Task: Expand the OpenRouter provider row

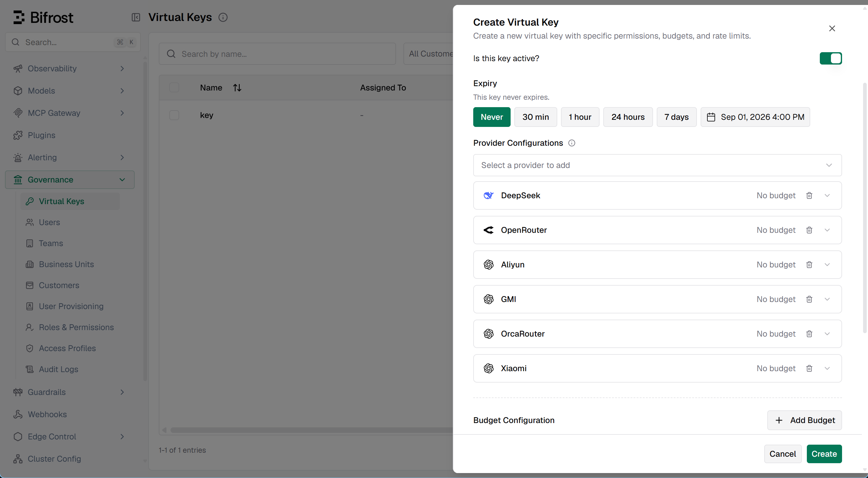Action: click(827, 230)
